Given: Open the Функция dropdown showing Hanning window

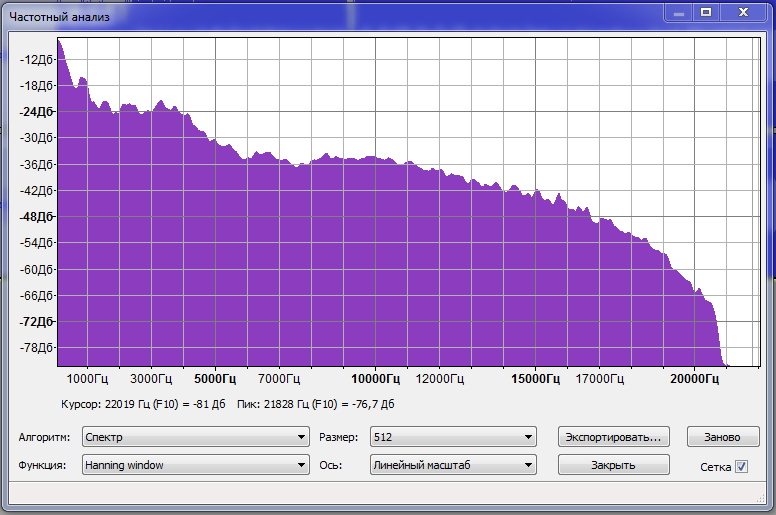Looking at the screenshot, I should tap(195, 465).
